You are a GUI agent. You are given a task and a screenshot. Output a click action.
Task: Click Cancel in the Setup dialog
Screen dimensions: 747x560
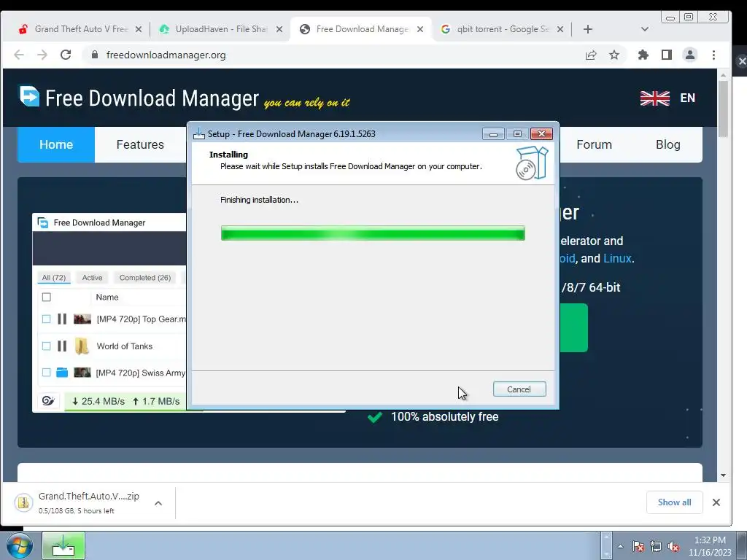click(x=519, y=389)
